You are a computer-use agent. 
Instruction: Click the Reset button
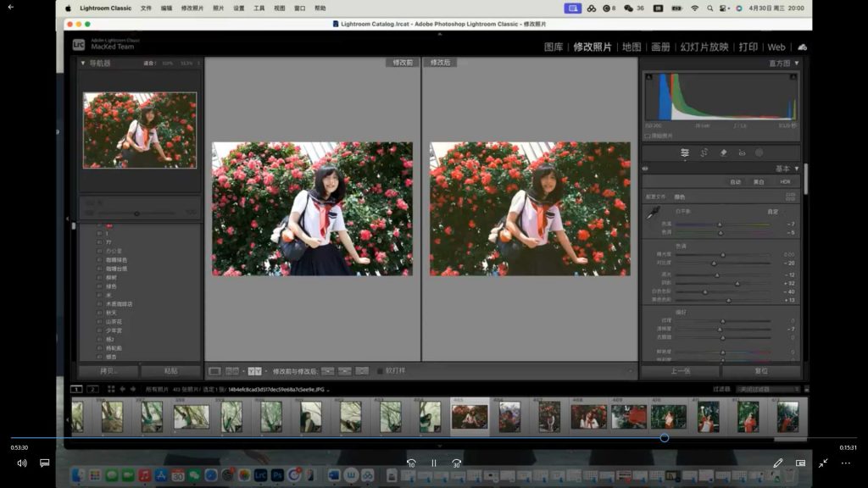(760, 371)
